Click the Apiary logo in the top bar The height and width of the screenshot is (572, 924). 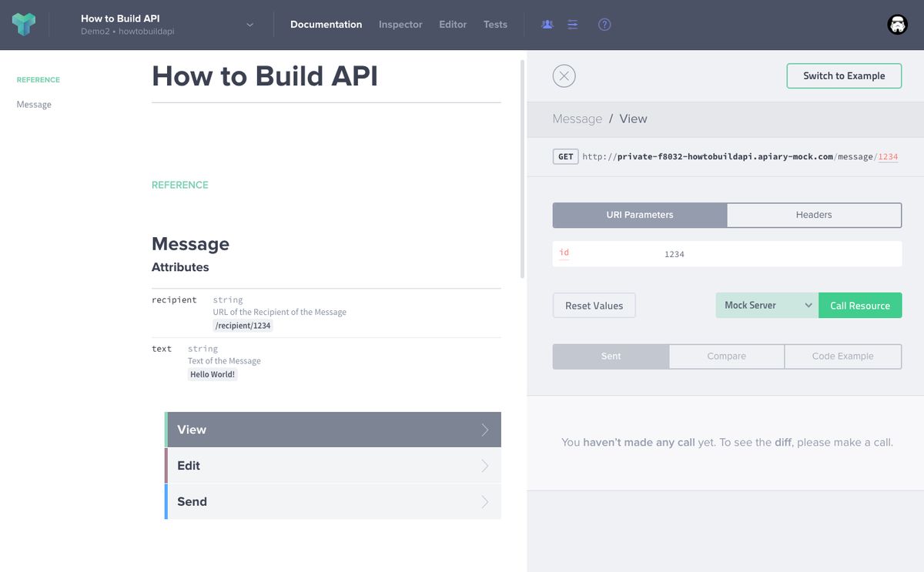[22, 24]
